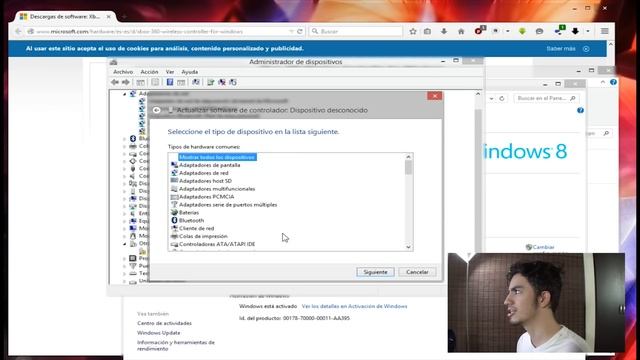Click Firefox downloads arrow icon
Image resolution: width=640 pixels, height=360 pixels.
coord(444,31)
